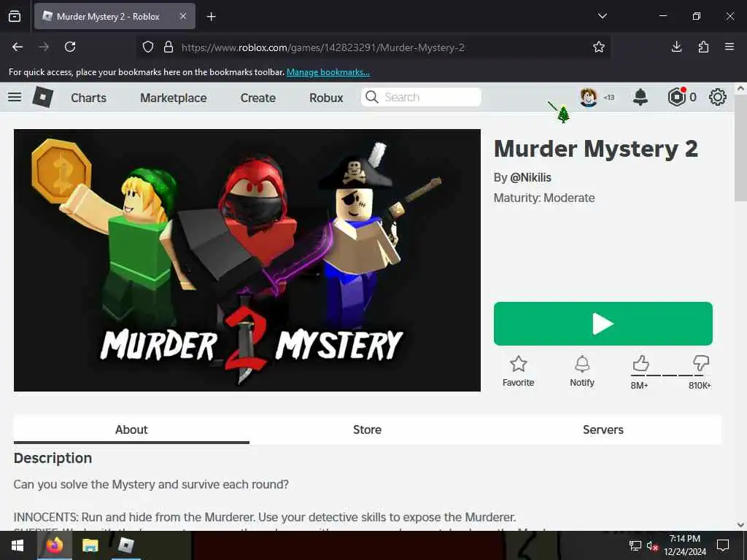This screenshot has width=747, height=560.
Task: Open Windows action center notifications
Action: pos(723,545)
